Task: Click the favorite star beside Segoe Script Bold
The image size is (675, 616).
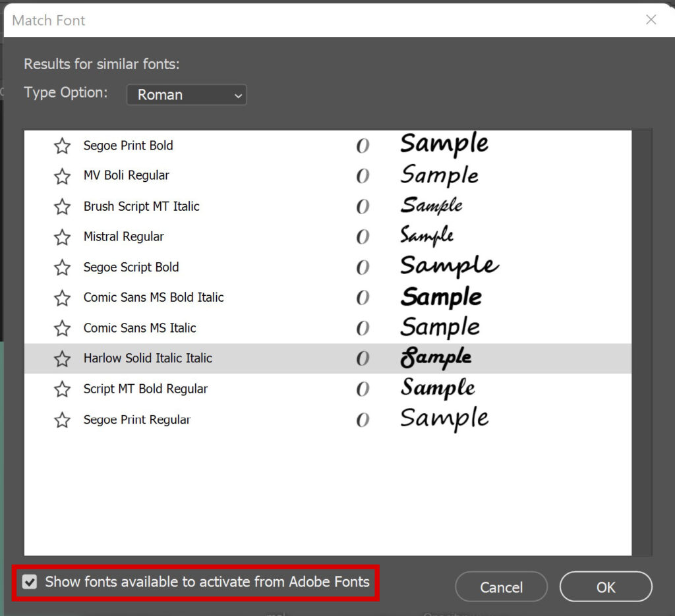Action: click(61, 267)
